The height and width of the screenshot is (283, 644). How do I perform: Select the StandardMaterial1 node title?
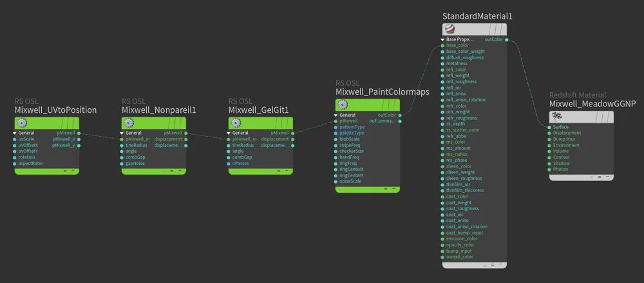click(477, 17)
